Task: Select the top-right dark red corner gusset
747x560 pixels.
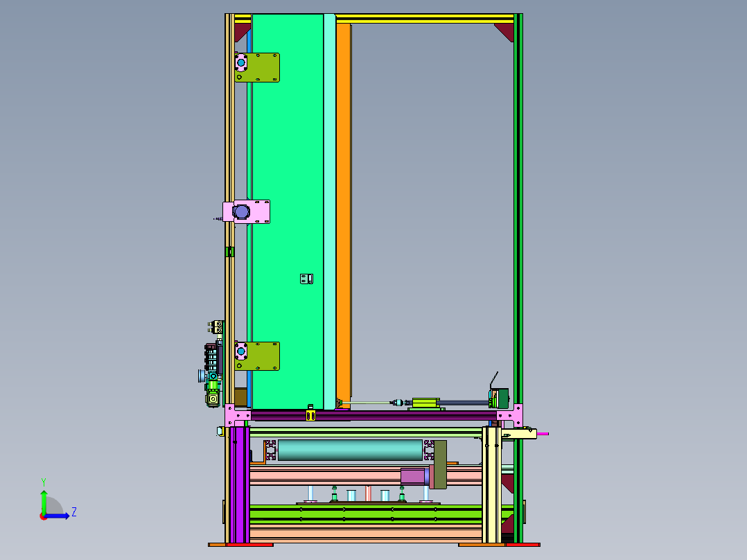Action: pos(505,30)
